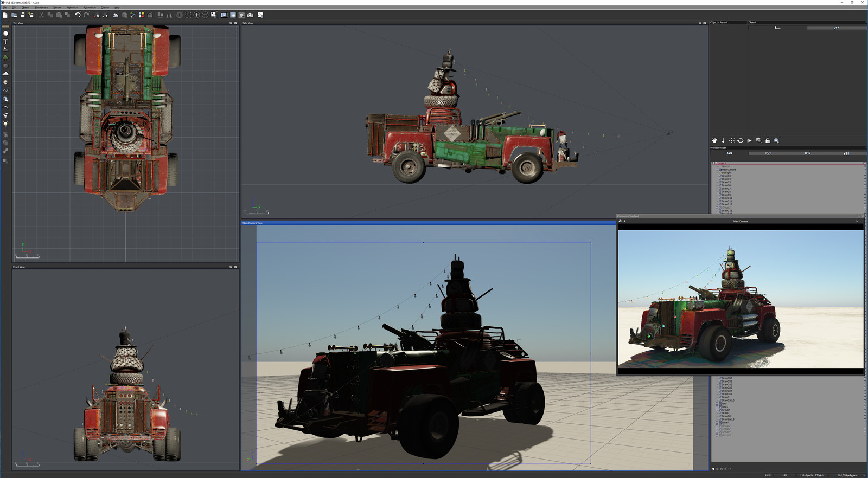Click the unlock padlock icon
Screen dimensions: 868x478
click(768, 140)
